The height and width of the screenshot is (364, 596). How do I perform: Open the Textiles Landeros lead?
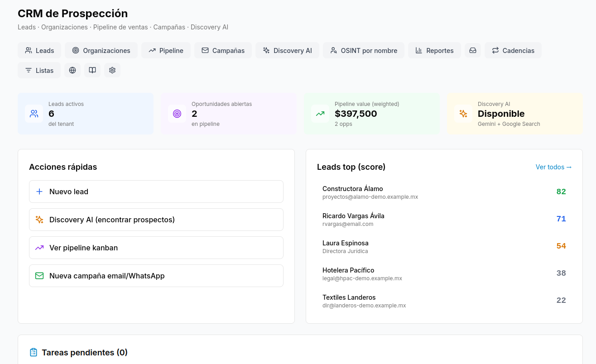[444, 301]
